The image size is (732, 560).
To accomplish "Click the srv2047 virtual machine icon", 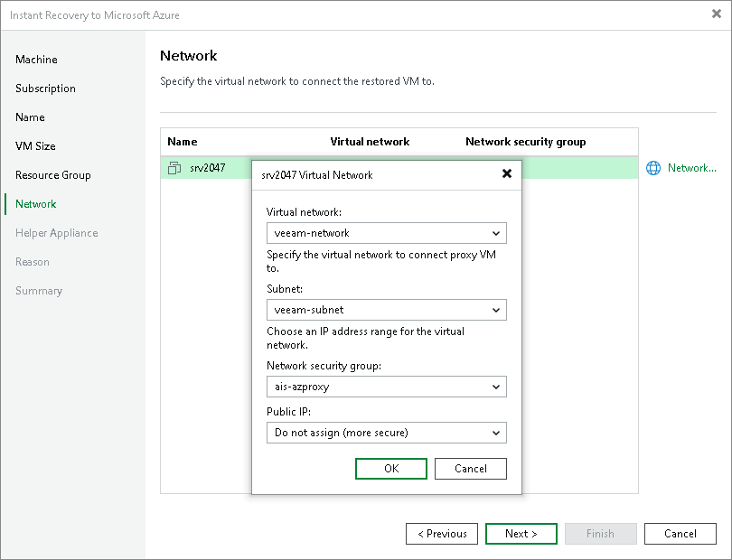I will [174, 168].
